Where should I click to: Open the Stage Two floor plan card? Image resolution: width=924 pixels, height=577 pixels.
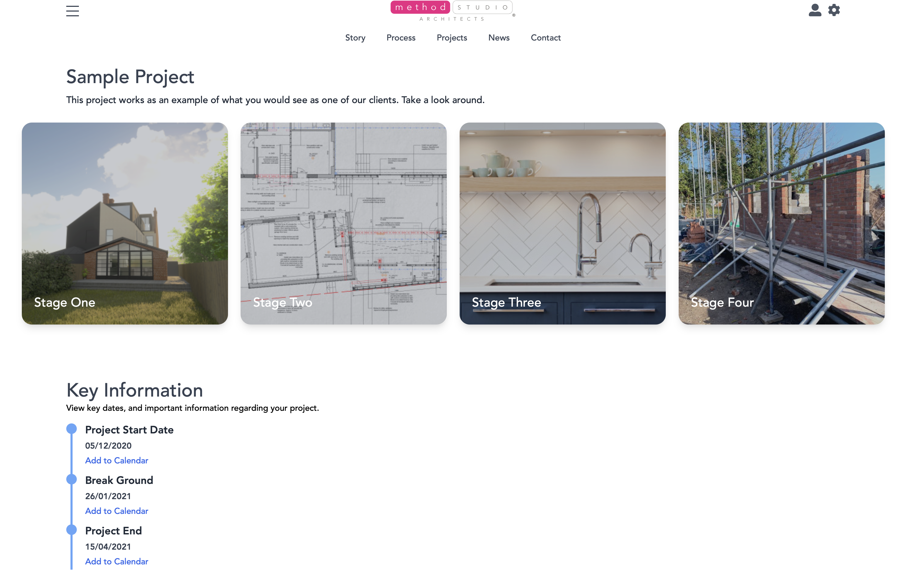point(343,223)
